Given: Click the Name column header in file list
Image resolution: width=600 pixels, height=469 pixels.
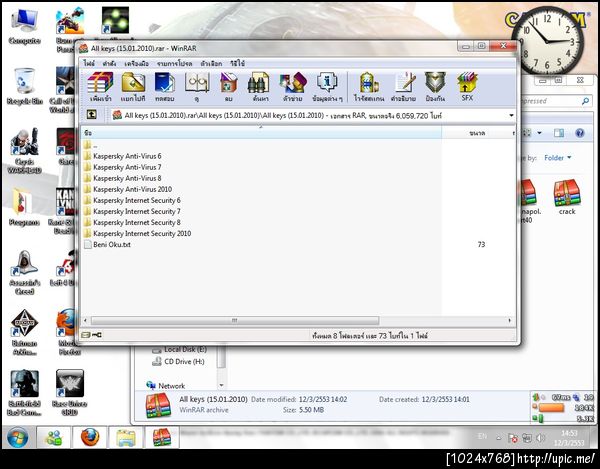Looking at the screenshot, I should 261,133.
